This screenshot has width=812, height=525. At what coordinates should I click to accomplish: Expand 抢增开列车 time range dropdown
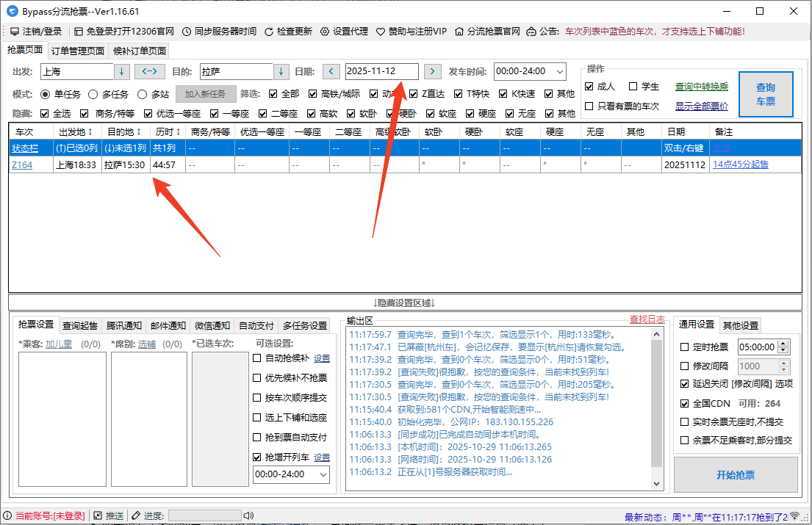pos(323,474)
